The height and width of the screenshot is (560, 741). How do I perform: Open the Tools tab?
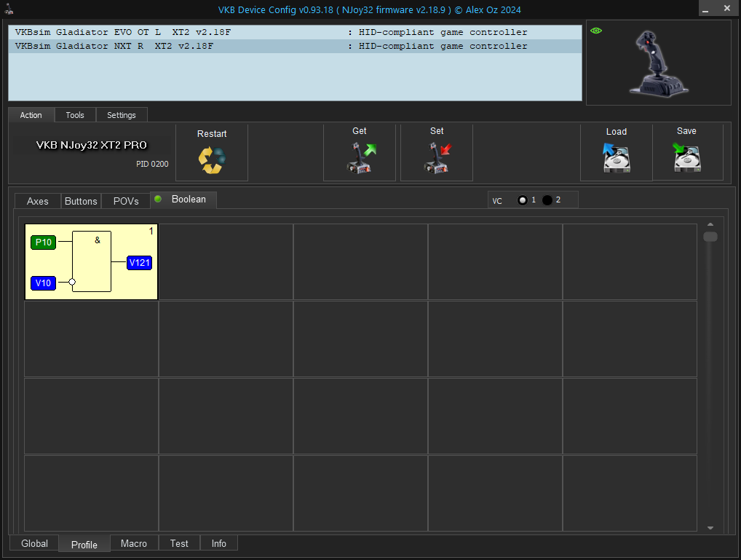(x=75, y=115)
